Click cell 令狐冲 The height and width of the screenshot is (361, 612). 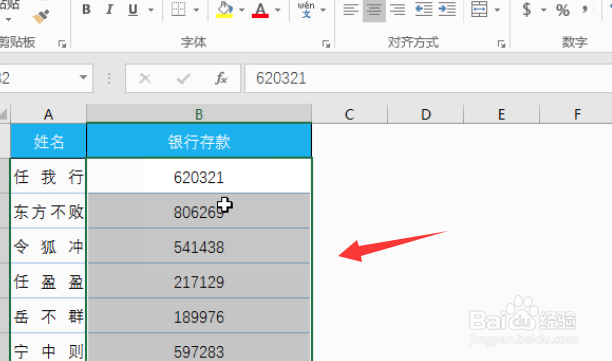[x=48, y=246]
